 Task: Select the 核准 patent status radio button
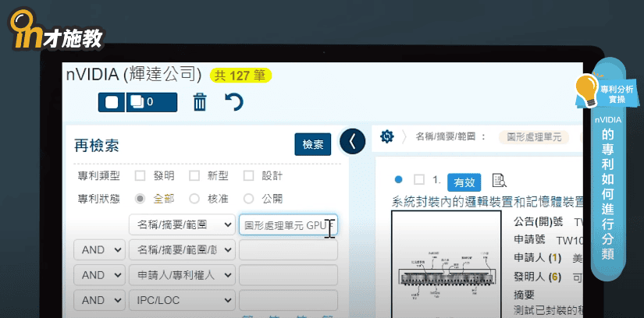click(x=195, y=198)
